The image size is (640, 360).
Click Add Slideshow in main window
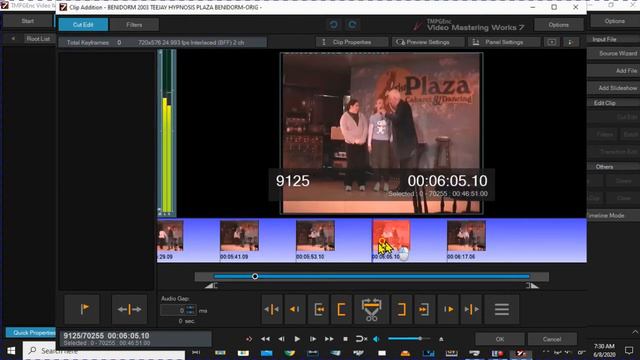[613, 88]
